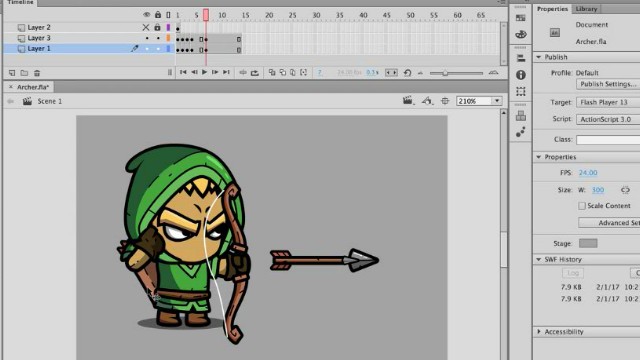Create a new layer folder
This screenshot has width=640, height=360.
24,73
